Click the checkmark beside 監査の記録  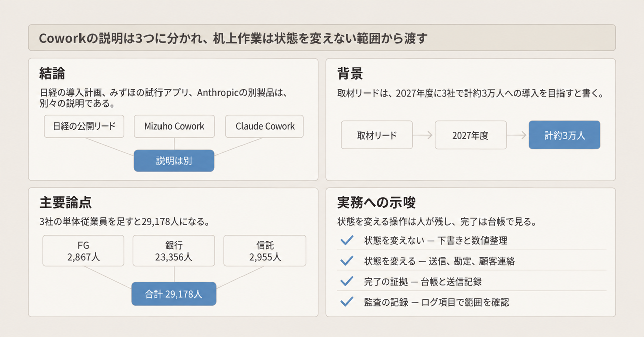click(347, 302)
